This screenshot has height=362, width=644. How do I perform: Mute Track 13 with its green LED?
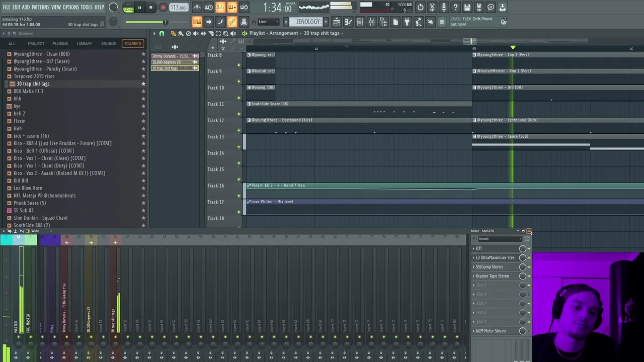pos(239,147)
